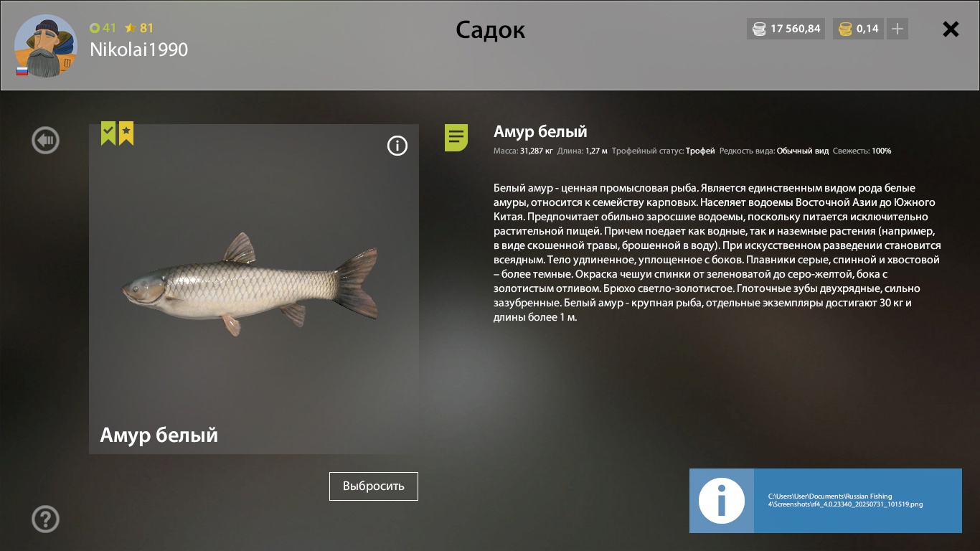This screenshot has height=551, width=980.
Task: Click the level 41 indicator
Action: [103, 28]
